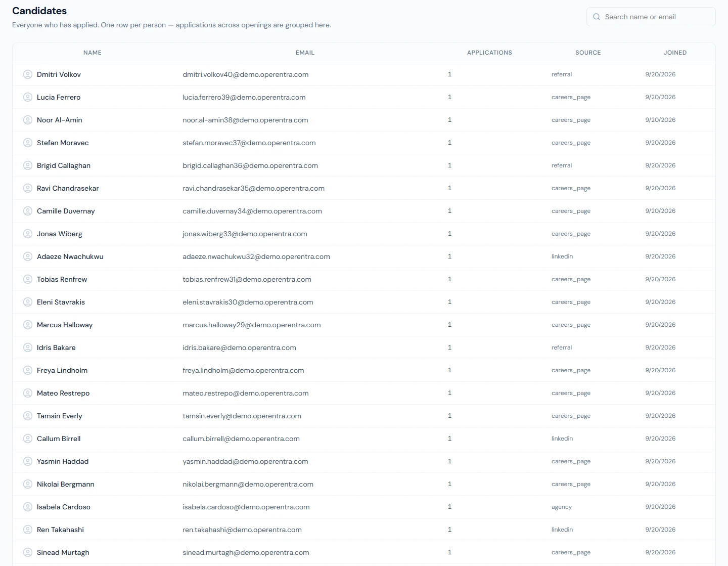Click joined date in Callum Birrell's row
This screenshot has width=728, height=566.
pyautogui.click(x=660, y=439)
